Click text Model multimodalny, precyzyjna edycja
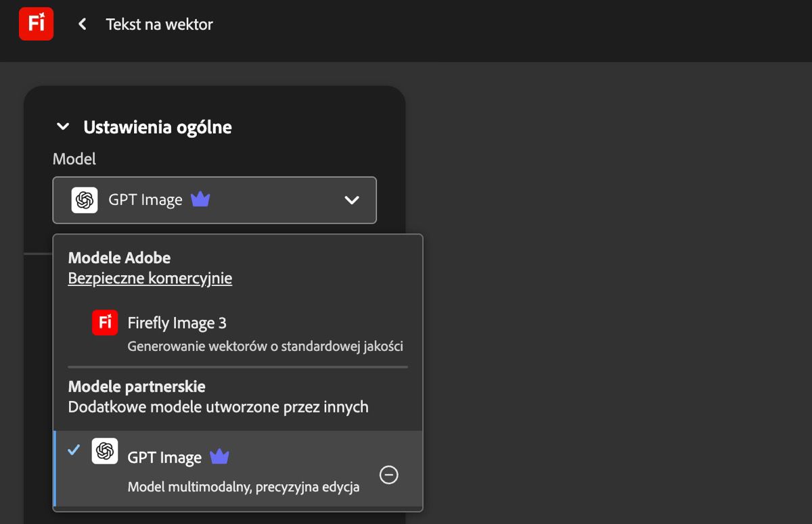812x524 pixels. tap(244, 487)
